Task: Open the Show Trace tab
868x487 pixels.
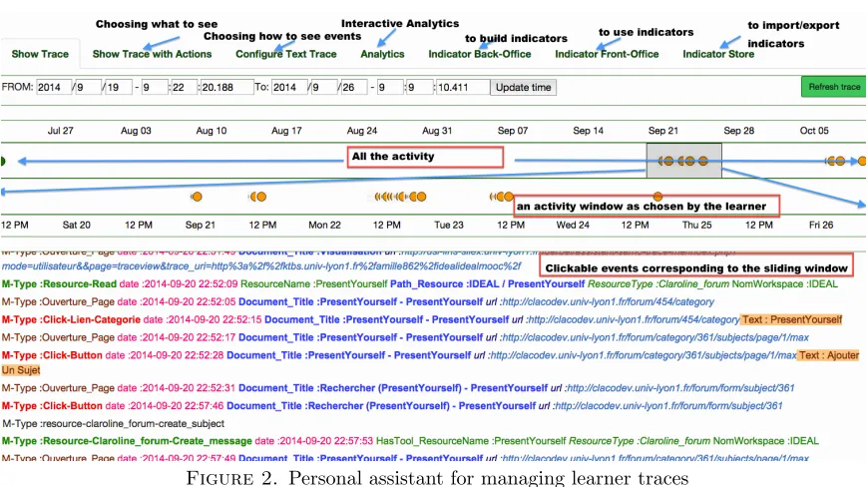Action: tap(40, 54)
